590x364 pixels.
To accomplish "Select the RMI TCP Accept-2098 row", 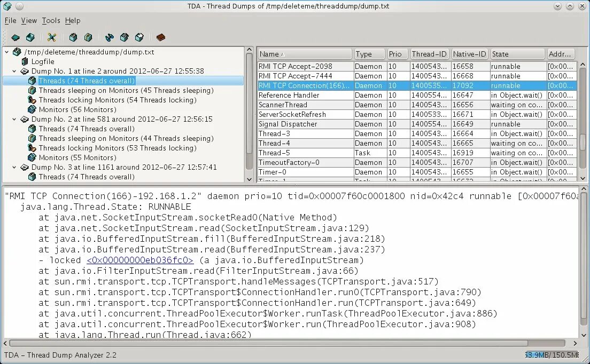I will tap(417, 67).
